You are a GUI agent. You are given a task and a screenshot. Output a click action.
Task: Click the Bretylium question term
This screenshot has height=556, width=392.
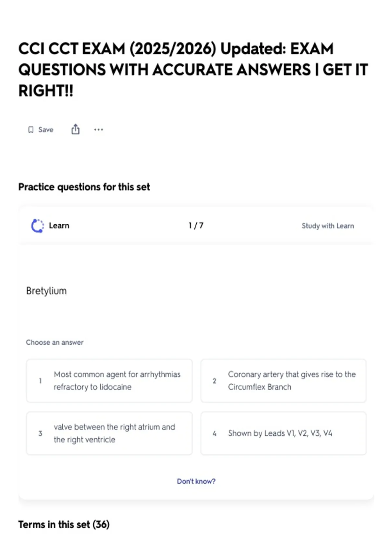tap(46, 291)
